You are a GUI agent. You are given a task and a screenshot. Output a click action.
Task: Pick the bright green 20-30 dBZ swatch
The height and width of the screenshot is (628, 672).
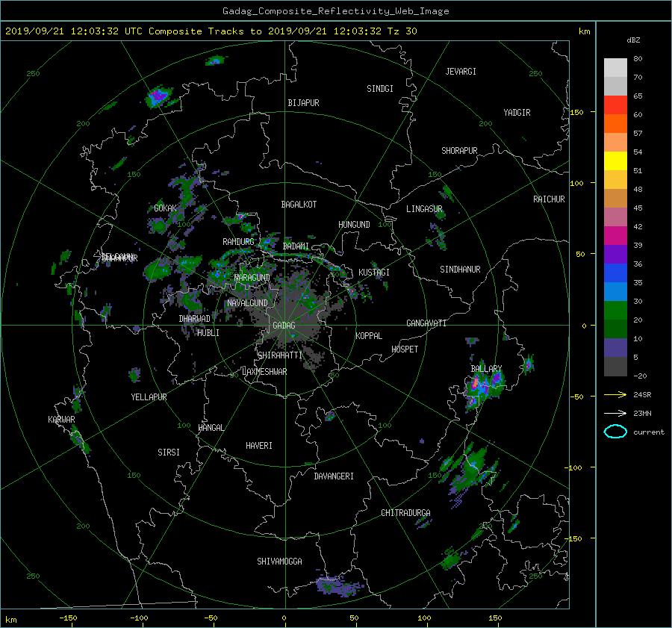pos(615,310)
